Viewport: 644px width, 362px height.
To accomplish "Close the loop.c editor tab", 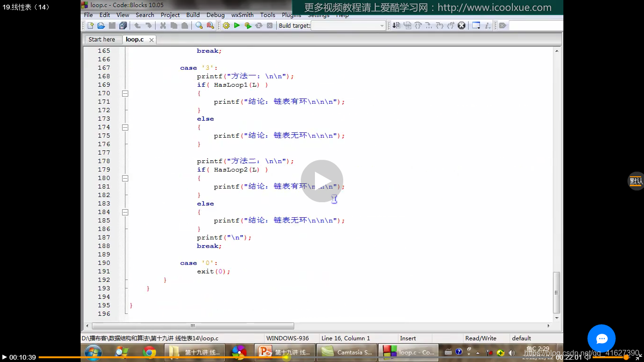I will (x=151, y=40).
